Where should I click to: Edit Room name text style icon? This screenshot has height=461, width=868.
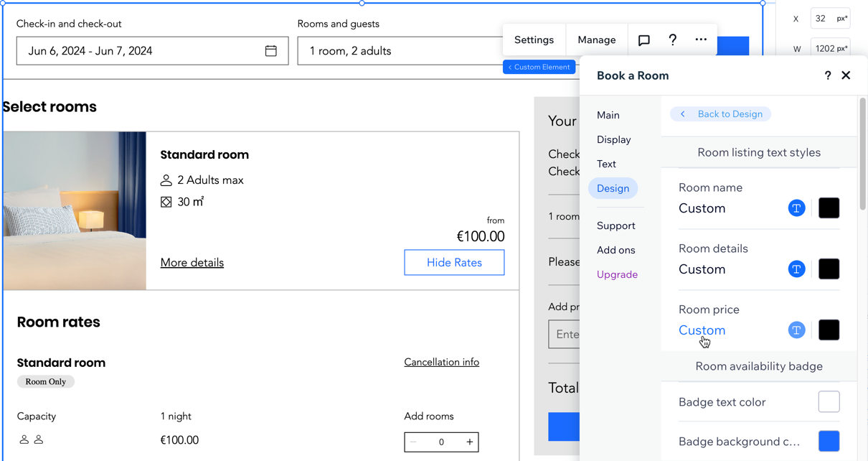[797, 208]
